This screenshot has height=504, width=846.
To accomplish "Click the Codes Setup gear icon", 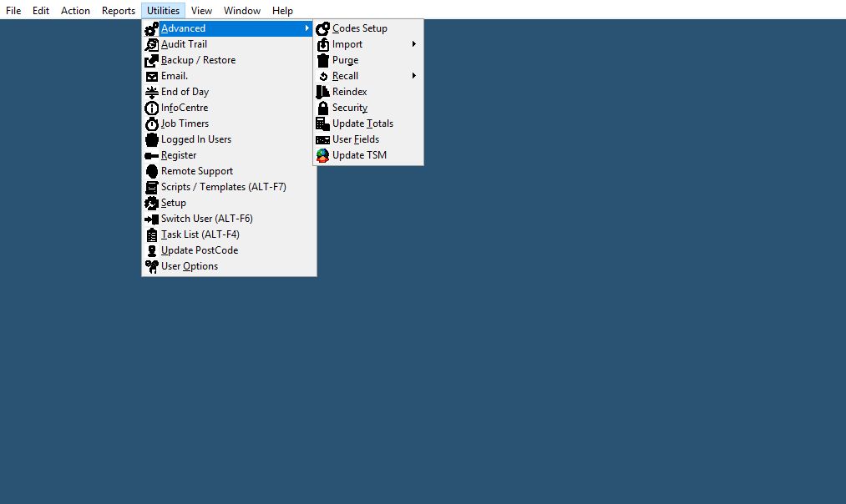I will tap(322, 28).
